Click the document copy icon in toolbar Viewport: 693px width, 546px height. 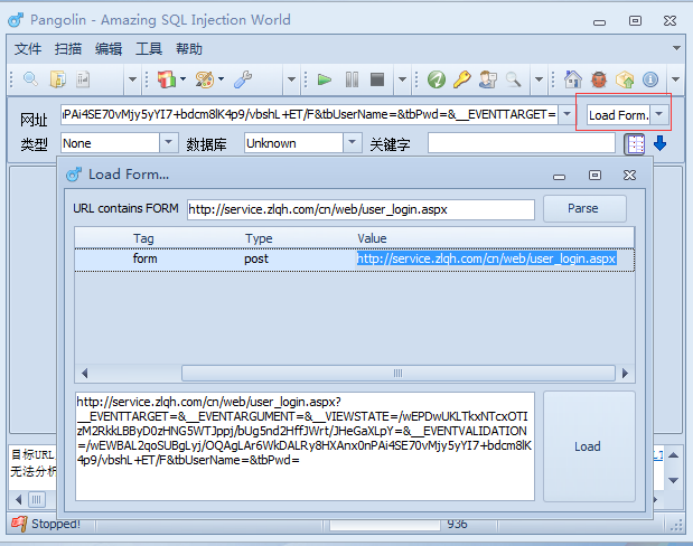pyautogui.click(x=57, y=80)
